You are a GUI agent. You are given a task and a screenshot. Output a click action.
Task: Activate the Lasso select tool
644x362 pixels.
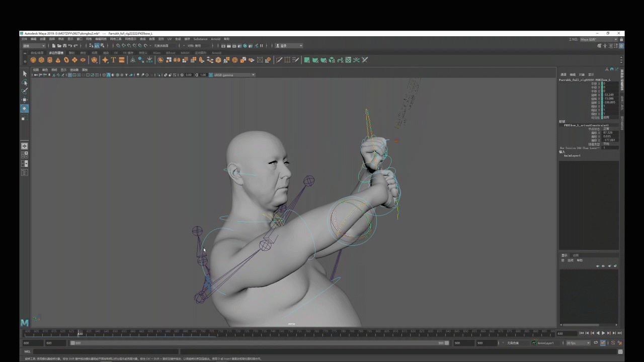point(25,82)
